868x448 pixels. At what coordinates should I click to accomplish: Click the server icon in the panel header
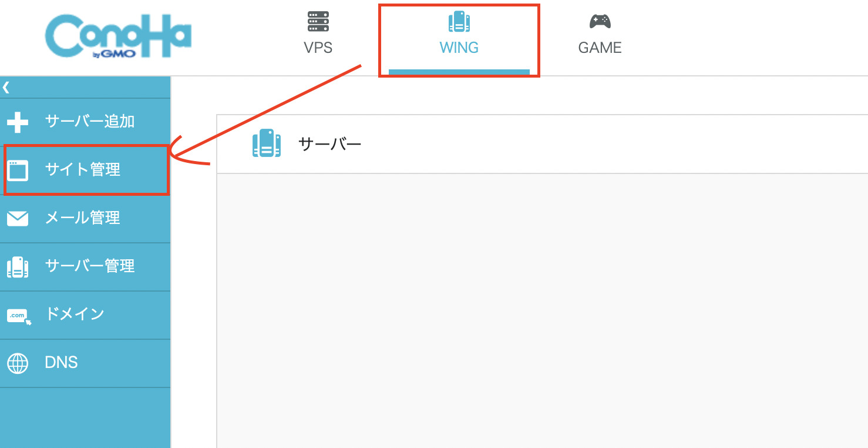267,143
